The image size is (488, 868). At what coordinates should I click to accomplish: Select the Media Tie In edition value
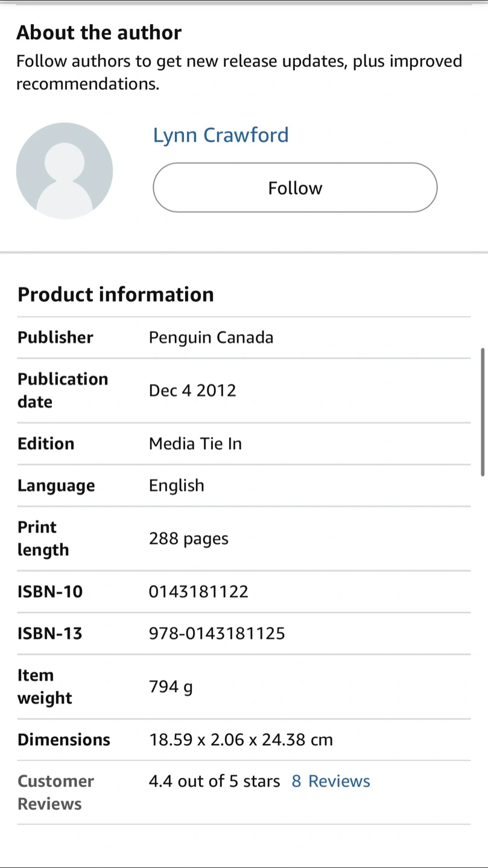tap(195, 444)
